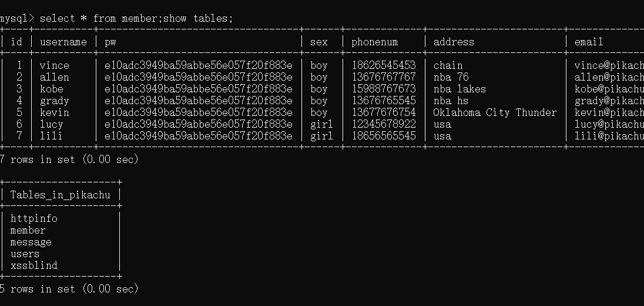Image resolution: width=644 pixels, height=306 pixels.
Task: Click lucy's 'girl' sex value
Action: coord(321,124)
